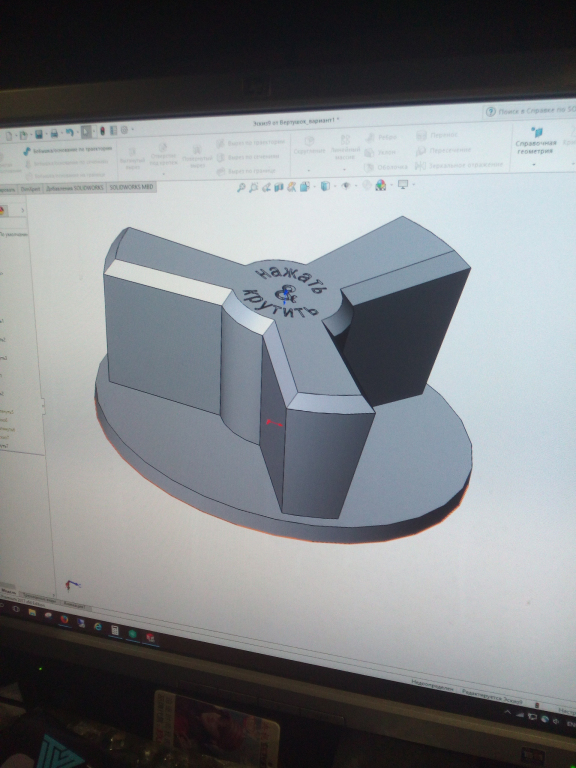This screenshot has width=576, height=768.
Task: Click the Перенос (Wrap) tool
Action: pos(437,135)
